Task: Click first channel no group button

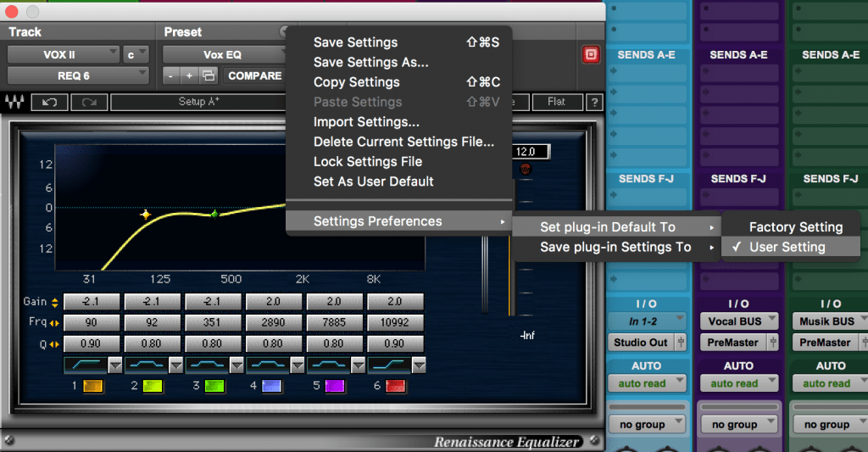Action: 647,424
